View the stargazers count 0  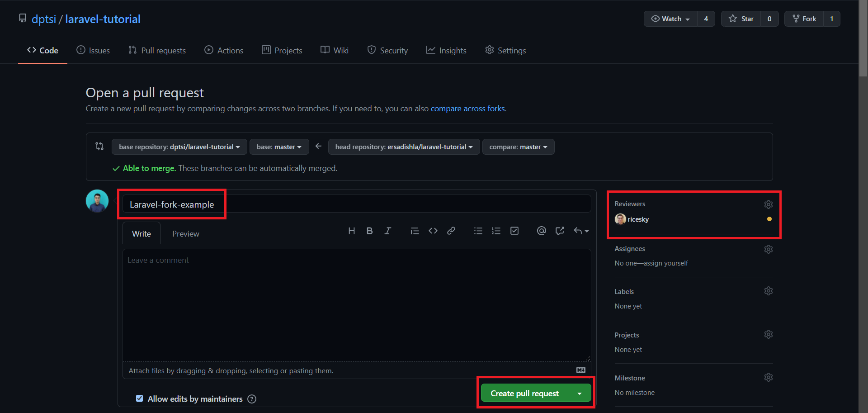769,19
